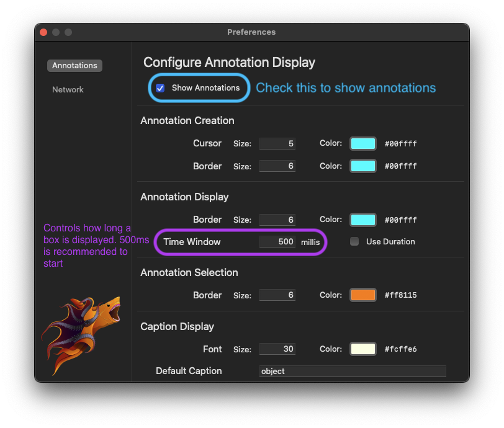Select the Default Caption text field
The width and height of the screenshot is (504, 428).
[x=353, y=371]
